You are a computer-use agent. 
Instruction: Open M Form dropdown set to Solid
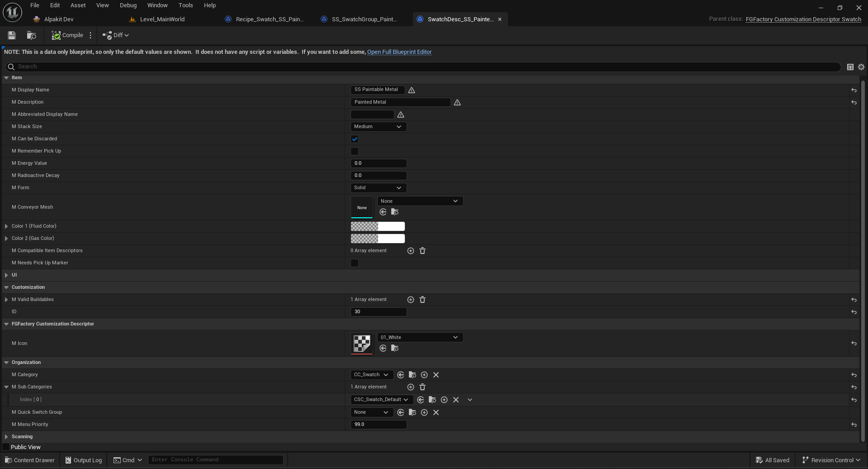click(x=379, y=188)
